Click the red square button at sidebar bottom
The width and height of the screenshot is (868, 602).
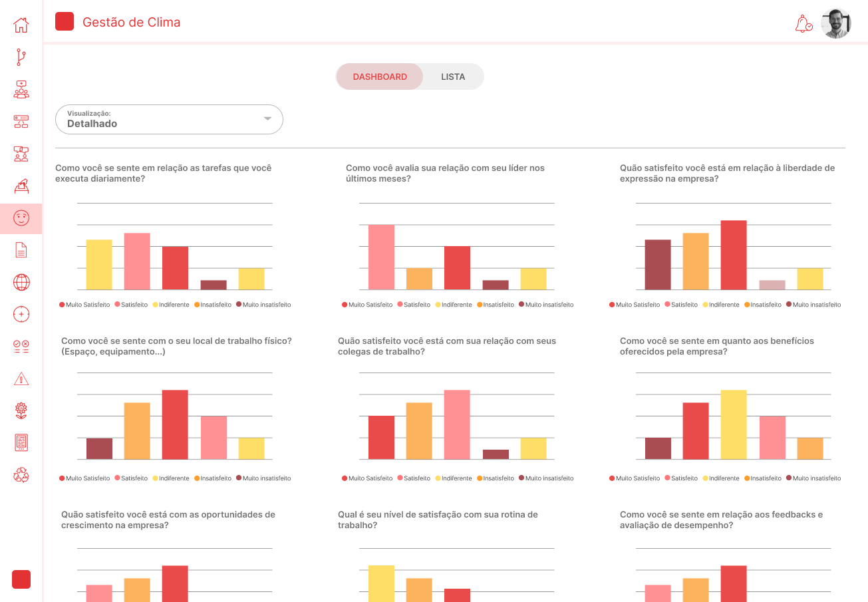tap(21, 579)
